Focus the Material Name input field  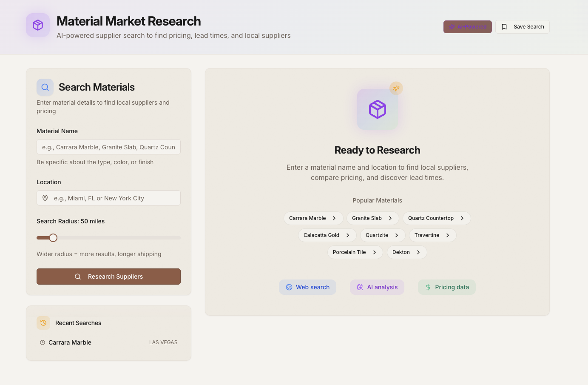(108, 147)
